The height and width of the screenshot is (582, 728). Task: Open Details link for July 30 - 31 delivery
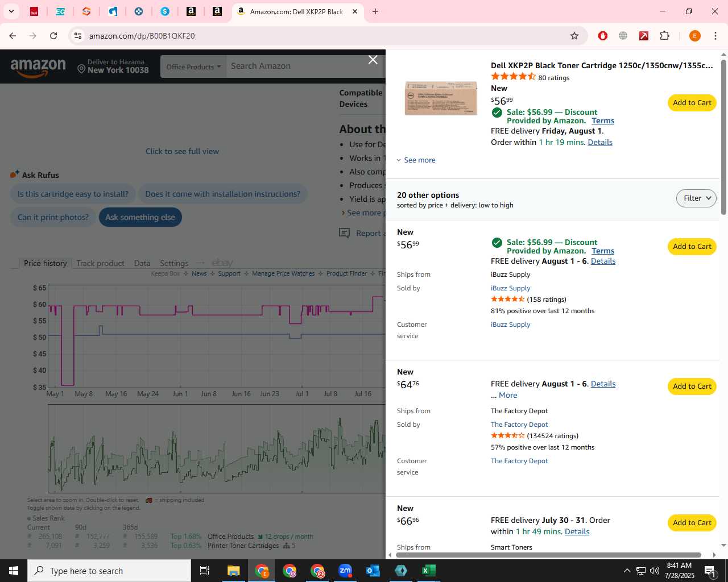pos(577,531)
